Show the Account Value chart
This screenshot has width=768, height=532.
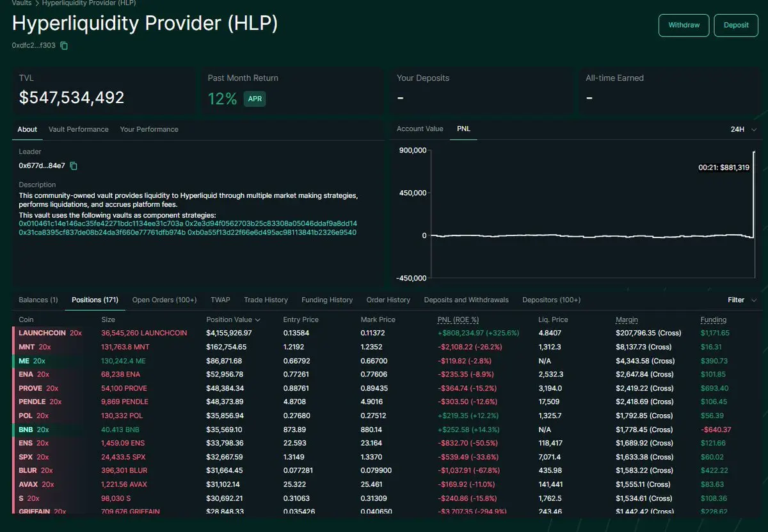(420, 129)
